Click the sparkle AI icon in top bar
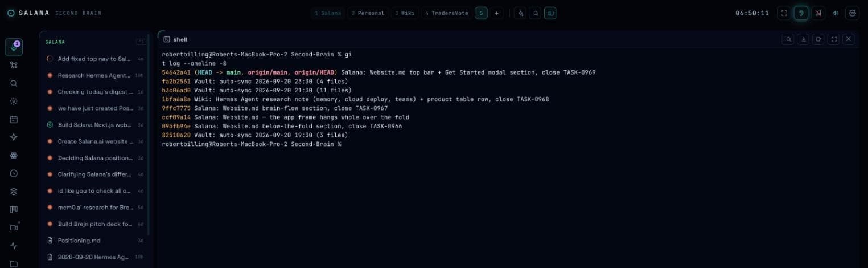This screenshot has width=868, height=268. tap(520, 13)
